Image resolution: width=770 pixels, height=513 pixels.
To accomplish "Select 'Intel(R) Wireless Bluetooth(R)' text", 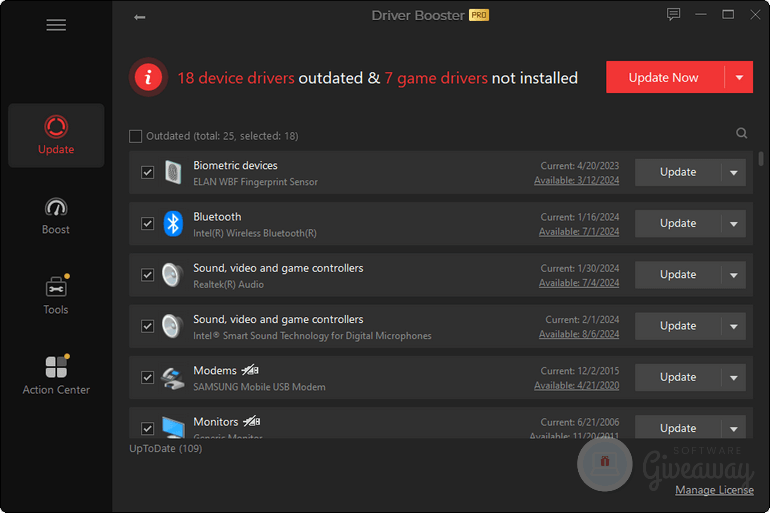I will pos(255,233).
